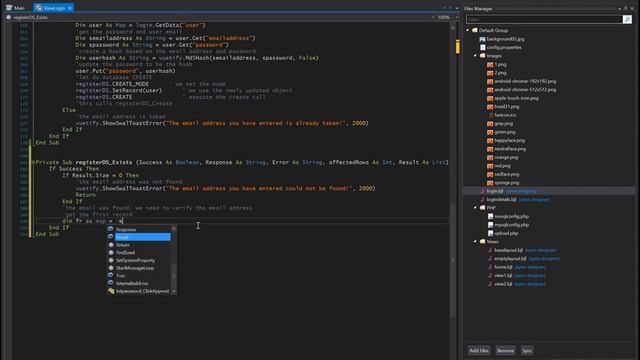This screenshot has width=640, height=360.
Task: Switch to the Main module tab
Action: coord(15,8)
